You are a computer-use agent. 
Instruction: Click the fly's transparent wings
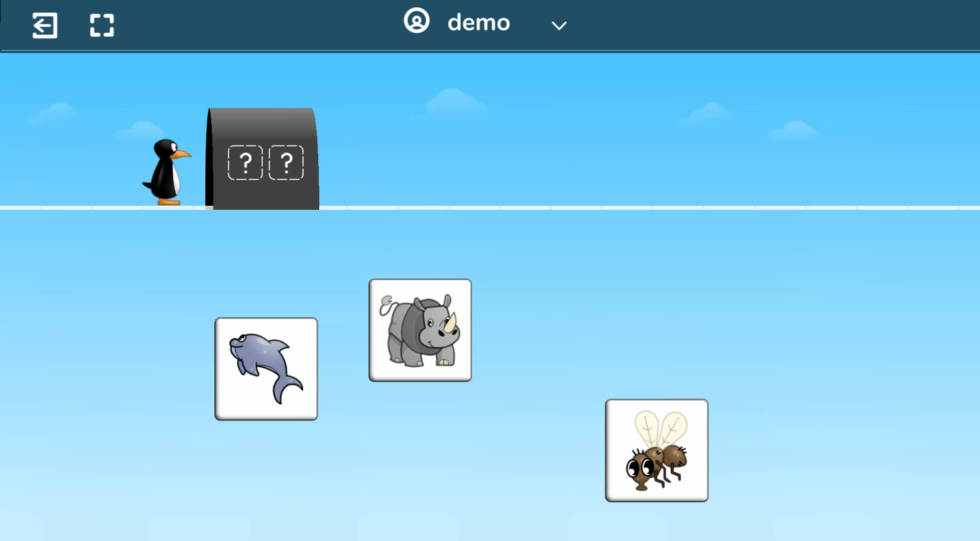tap(661, 428)
